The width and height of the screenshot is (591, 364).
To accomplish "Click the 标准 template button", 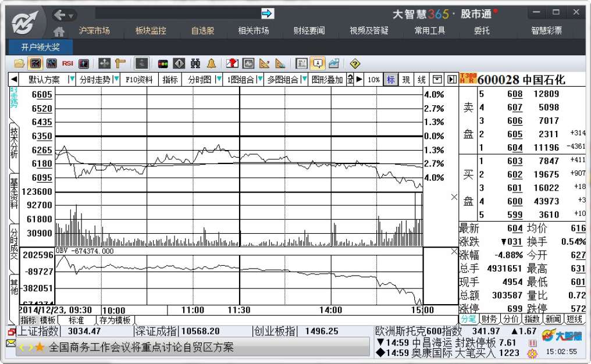I will click(77, 320).
